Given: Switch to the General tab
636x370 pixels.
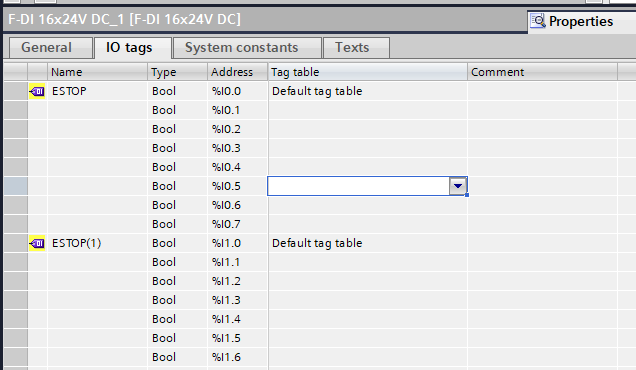Looking at the screenshot, I should pyautogui.click(x=51, y=47).
